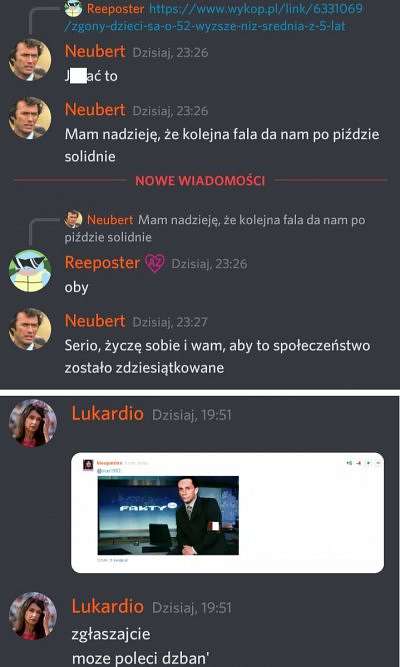Click the pink heart badge beside Reeposter

(155, 263)
